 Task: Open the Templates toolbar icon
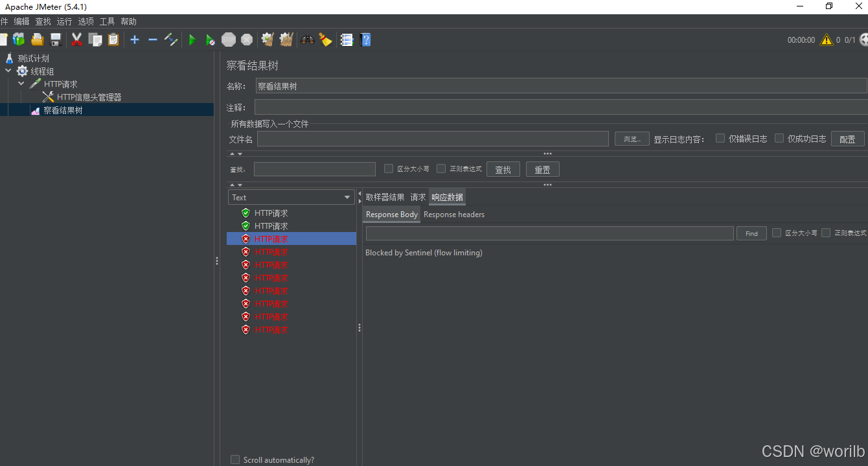tap(19, 40)
